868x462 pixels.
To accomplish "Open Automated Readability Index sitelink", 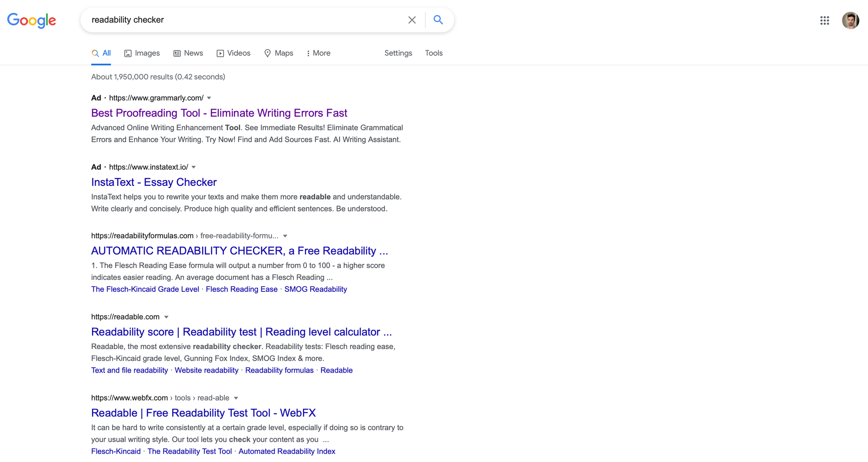I will [x=287, y=451].
